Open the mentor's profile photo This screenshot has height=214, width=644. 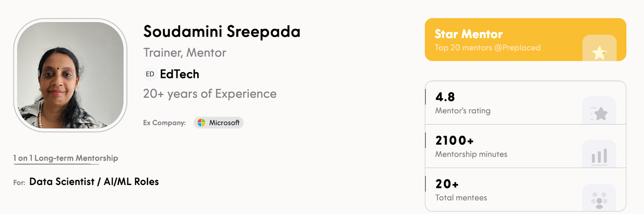tap(70, 75)
